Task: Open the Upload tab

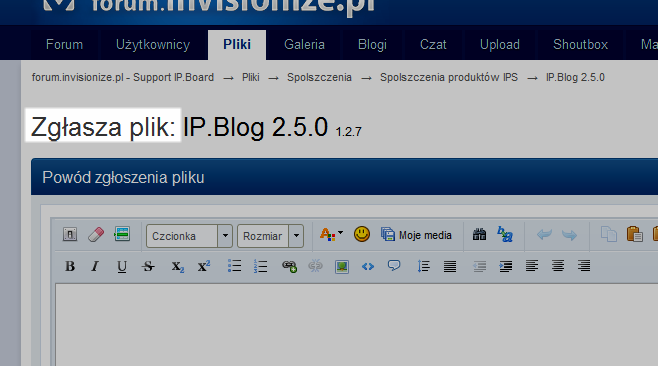Action: [500, 44]
